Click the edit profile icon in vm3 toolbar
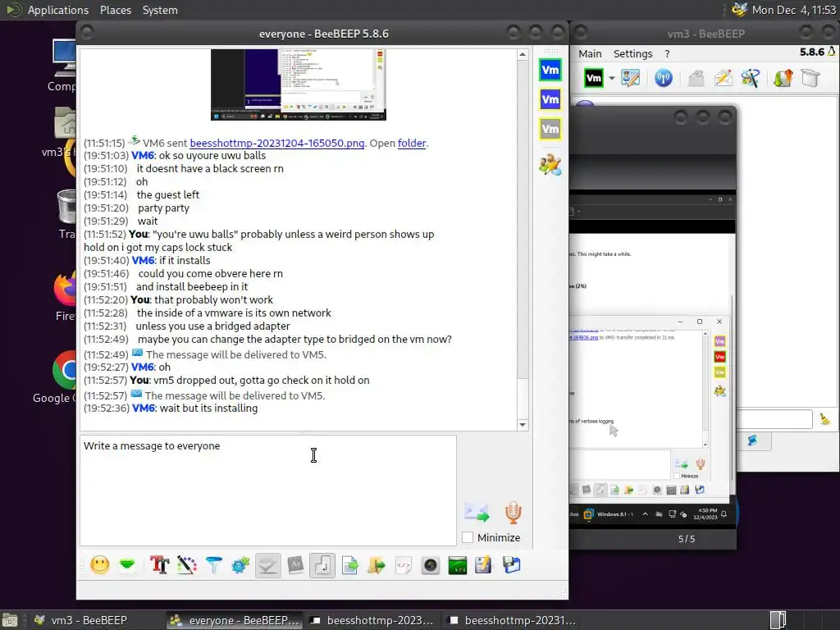 [x=631, y=78]
